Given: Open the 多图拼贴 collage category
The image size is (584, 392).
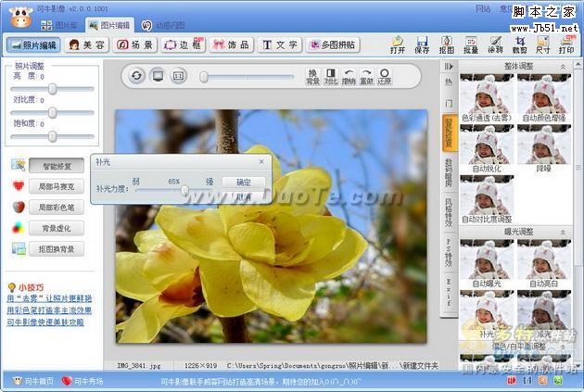Looking at the screenshot, I should 333,45.
